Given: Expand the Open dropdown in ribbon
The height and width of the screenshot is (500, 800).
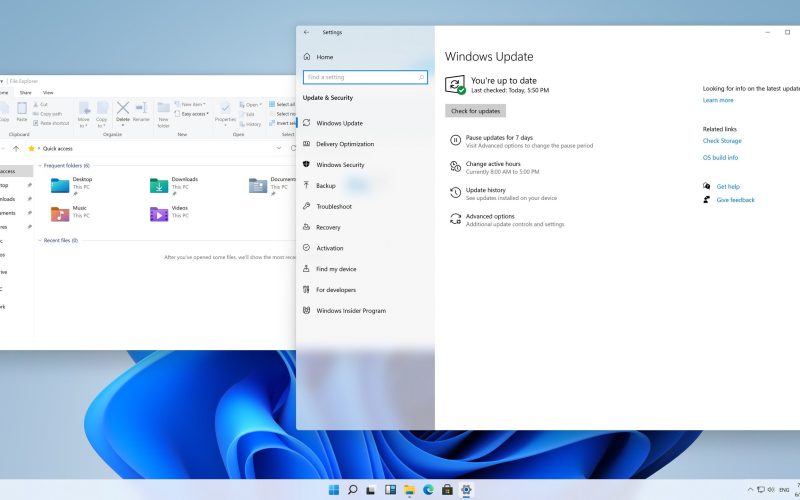Looking at the screenshot, I should 251,105.
